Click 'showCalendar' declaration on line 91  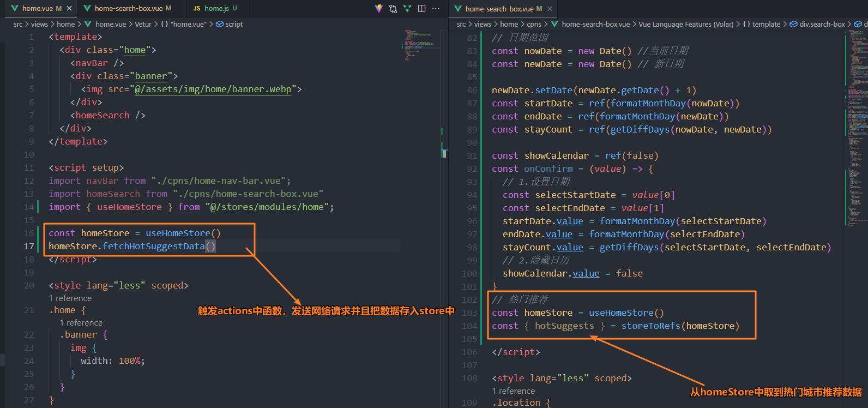coord(556,155)
